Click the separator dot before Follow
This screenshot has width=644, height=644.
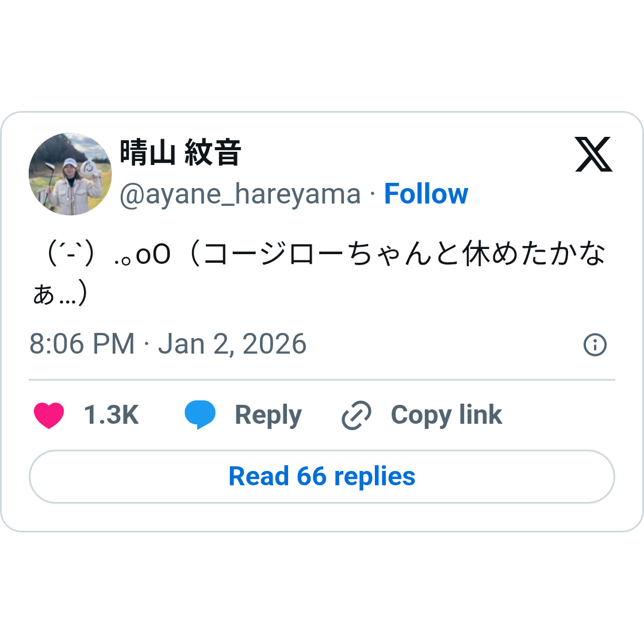pos(372,194)
